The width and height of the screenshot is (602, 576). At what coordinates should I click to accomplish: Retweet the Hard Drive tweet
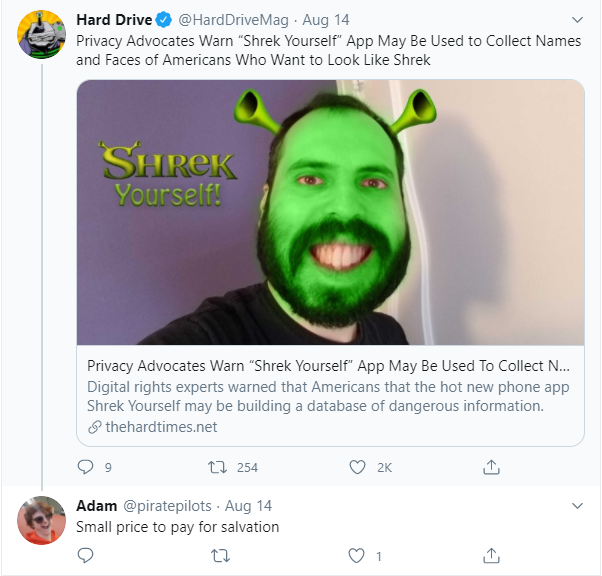pyautogui.click(x=215, y=467)
